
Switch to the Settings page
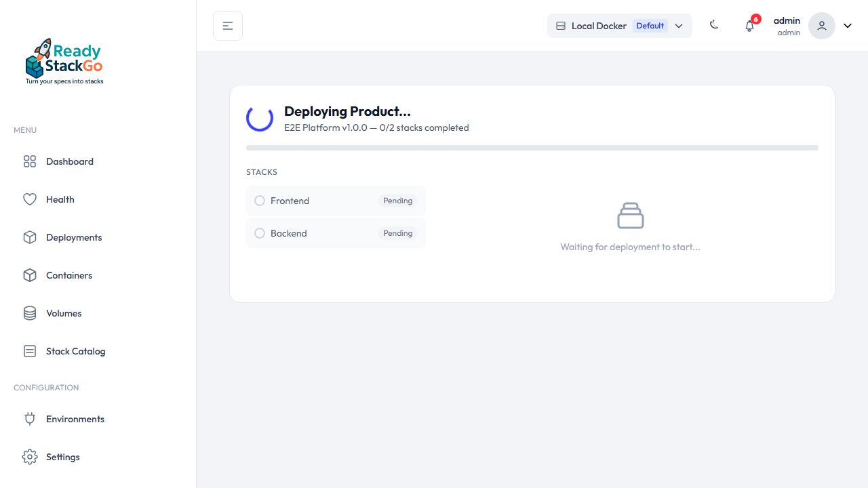point(62,457)
